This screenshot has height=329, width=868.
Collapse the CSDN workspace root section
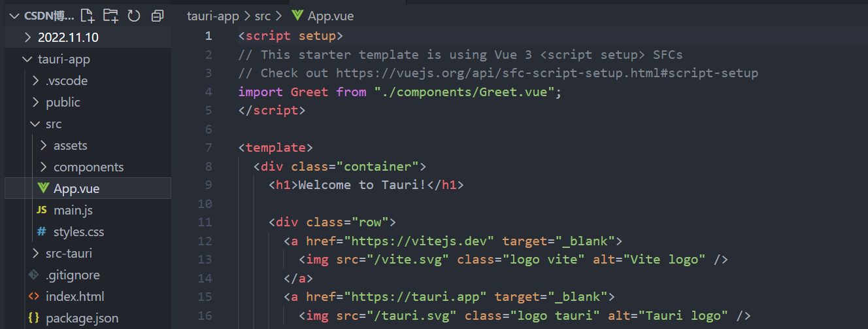click(14, 16)
